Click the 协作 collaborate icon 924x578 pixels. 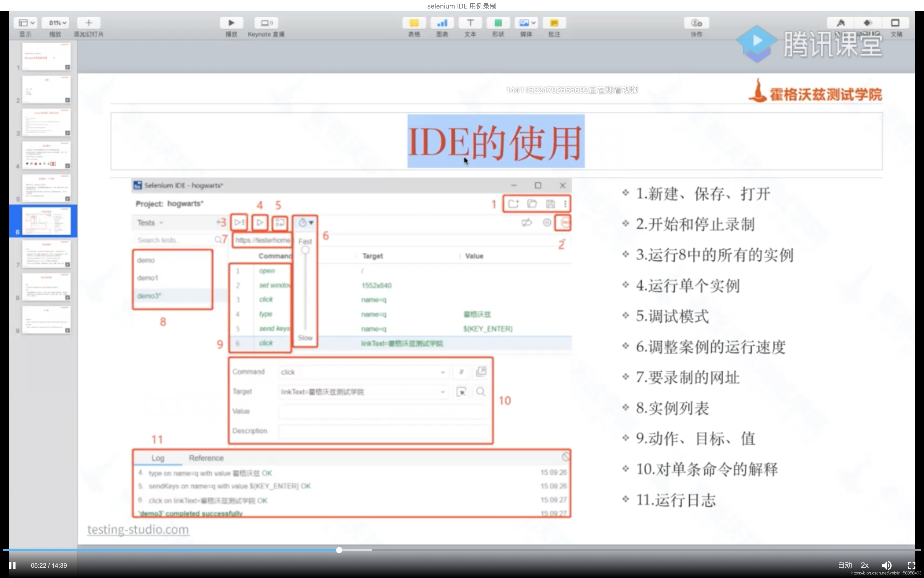(x=696, y=23)
